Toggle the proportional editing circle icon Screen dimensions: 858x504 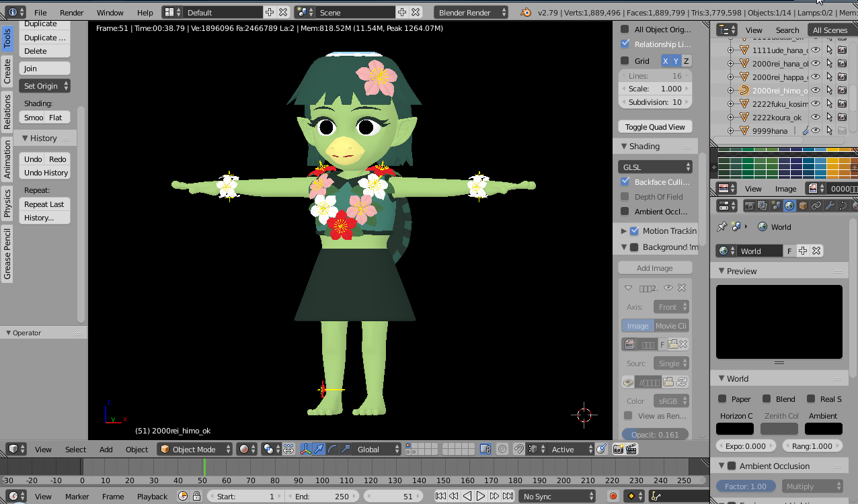[x=502, y=449]
